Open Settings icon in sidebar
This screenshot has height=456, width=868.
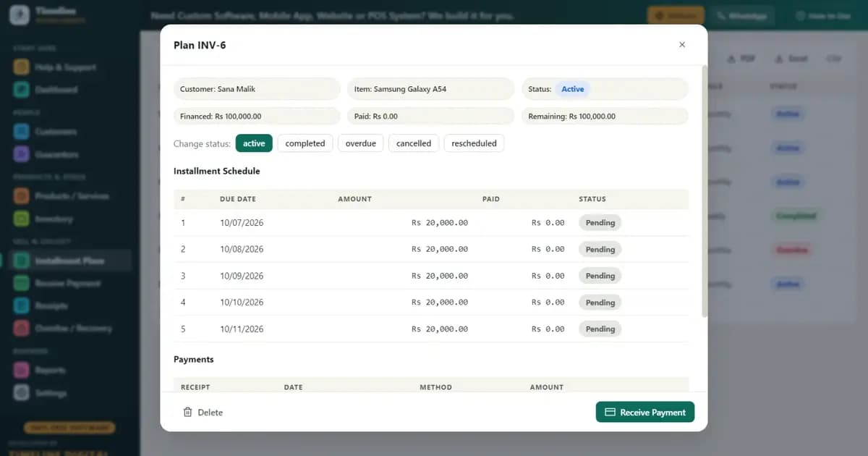pyautogui.click(x=22, y=393)
